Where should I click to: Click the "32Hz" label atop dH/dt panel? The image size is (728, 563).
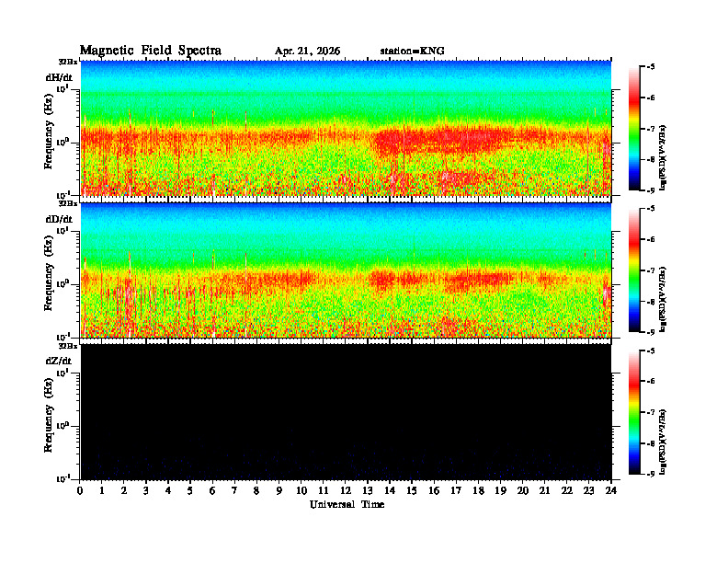(x=67, y=62)
